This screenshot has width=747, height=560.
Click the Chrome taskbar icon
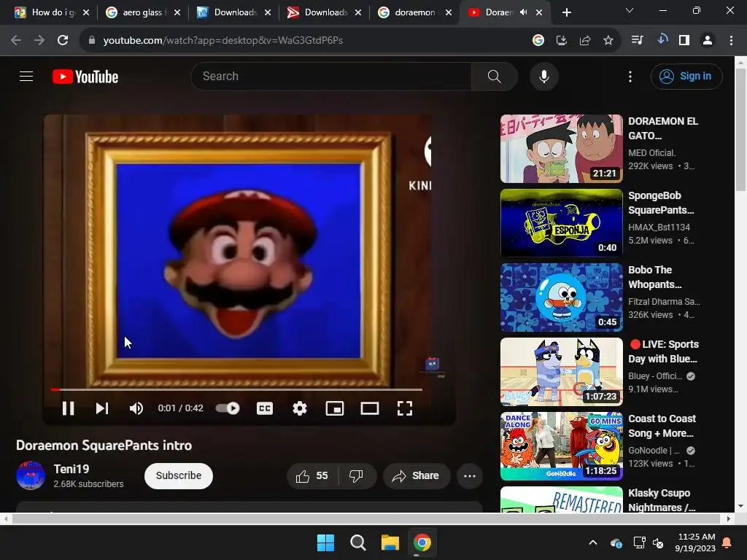pyautogui.click(x=422, y=542)
